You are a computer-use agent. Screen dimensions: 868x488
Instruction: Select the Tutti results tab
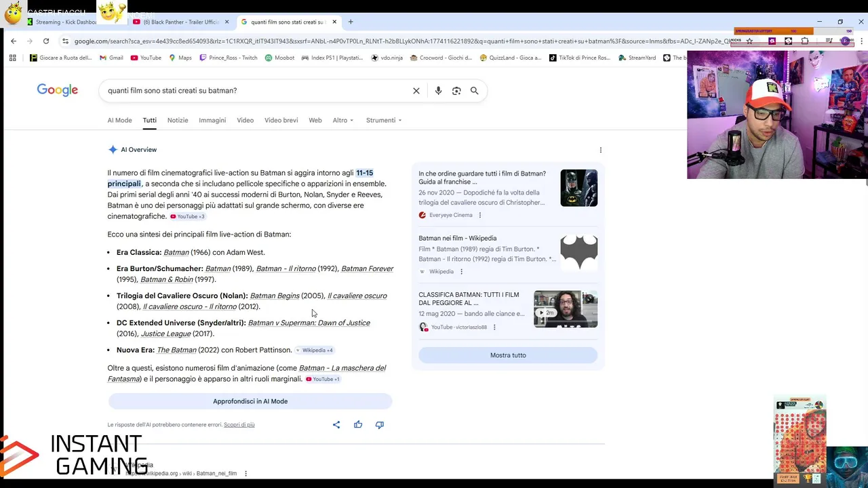click(149, 120)
